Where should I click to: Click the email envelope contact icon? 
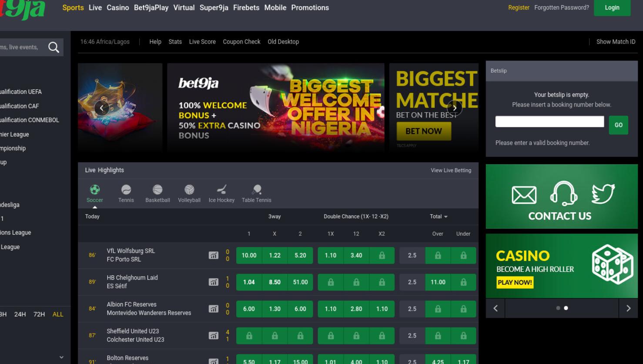(524, 195)
